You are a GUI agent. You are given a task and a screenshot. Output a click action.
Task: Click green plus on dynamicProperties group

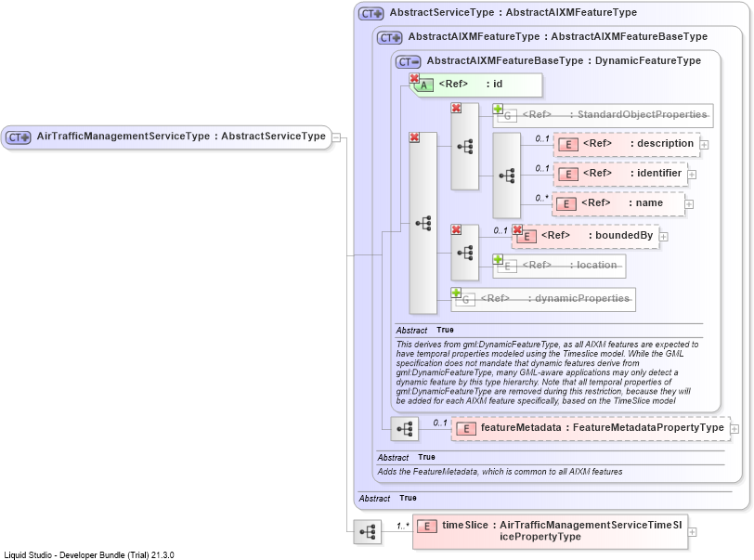click(456, 293)
